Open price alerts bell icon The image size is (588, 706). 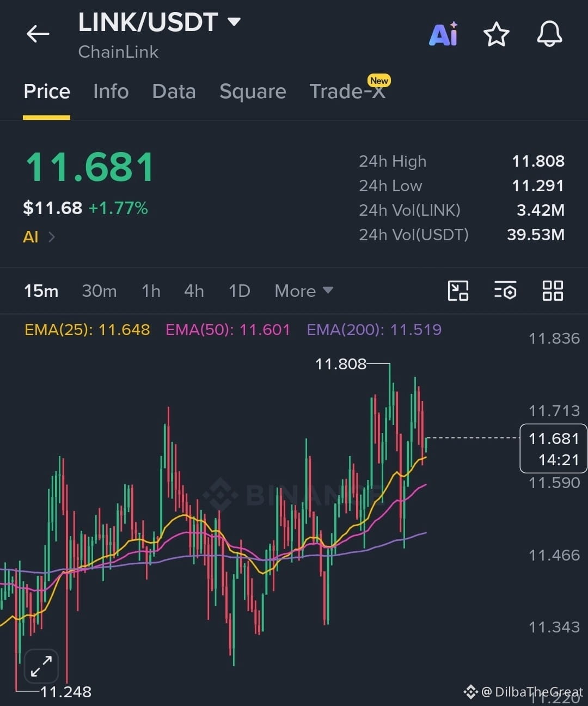click(549, 34)
